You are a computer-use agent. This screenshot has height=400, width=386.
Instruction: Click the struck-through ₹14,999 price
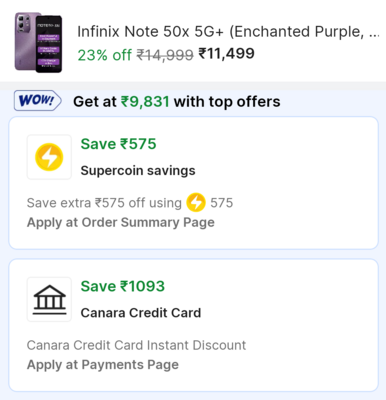pyautogui.click(x=165, y=55)
